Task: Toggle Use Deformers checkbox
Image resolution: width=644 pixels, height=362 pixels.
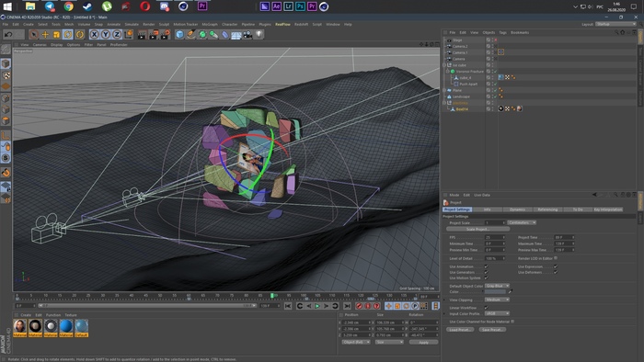Action: pos(556,272)
